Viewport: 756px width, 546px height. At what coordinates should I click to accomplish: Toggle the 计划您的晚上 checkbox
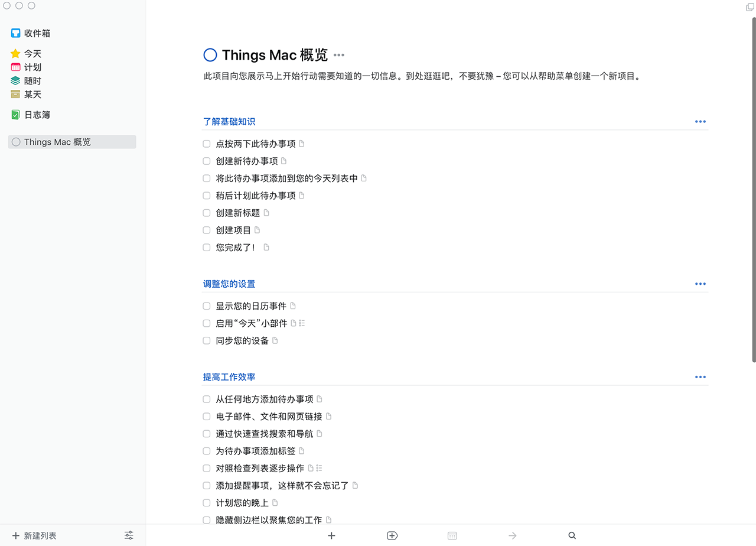pyautogui.click(x=207, y=503)
